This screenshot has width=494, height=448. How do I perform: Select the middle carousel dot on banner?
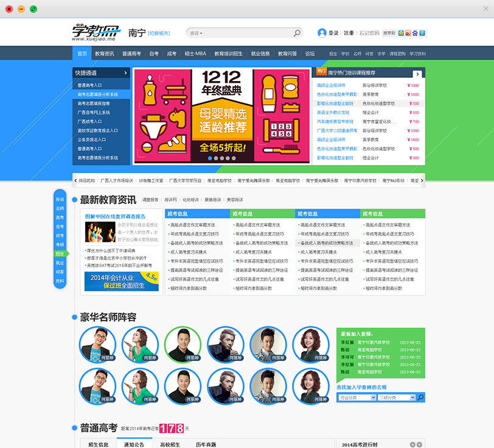pos(221,158)
